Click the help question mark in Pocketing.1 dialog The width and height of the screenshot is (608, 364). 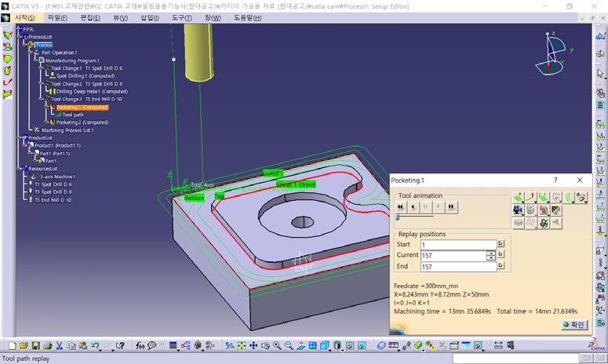[x=555, y=180]
